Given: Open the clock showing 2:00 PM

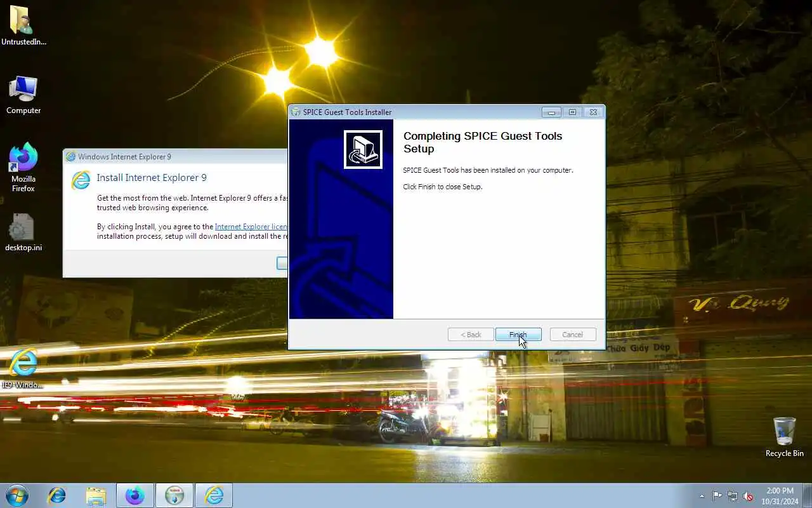Looking at the screenshot, I should click(780, 496).
